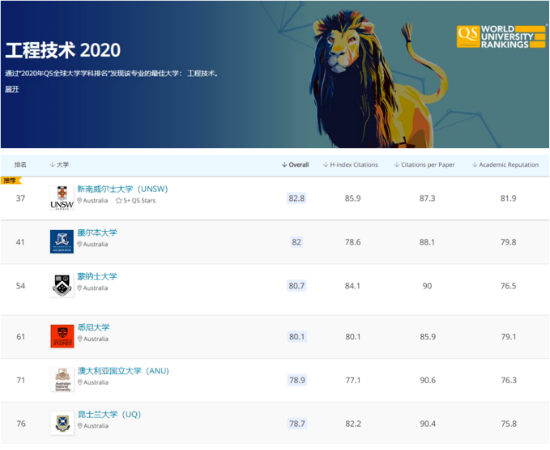Click rank number 41
550x450 pixels.
[x=20, y=242]
